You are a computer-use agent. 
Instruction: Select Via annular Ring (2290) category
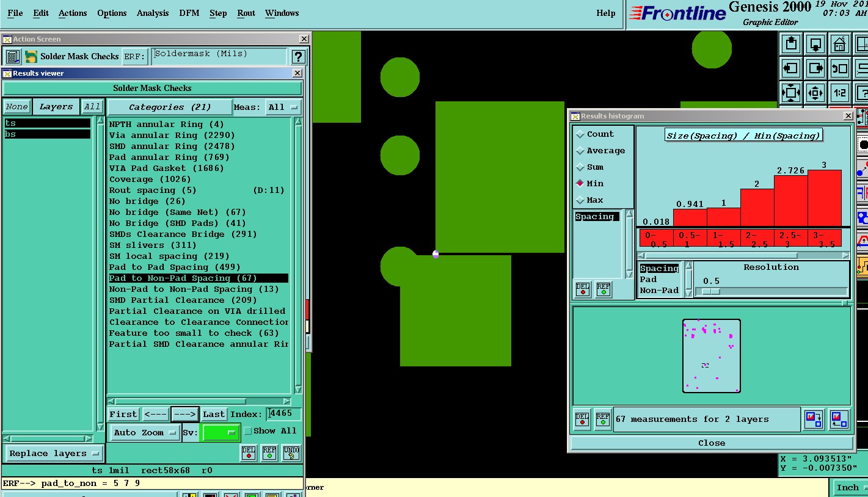pos(198,136)
